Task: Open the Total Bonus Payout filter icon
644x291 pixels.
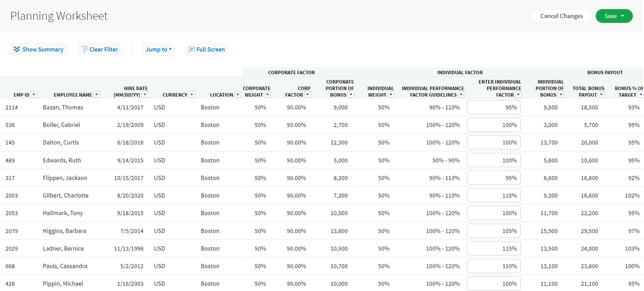Action: (601, 95)
